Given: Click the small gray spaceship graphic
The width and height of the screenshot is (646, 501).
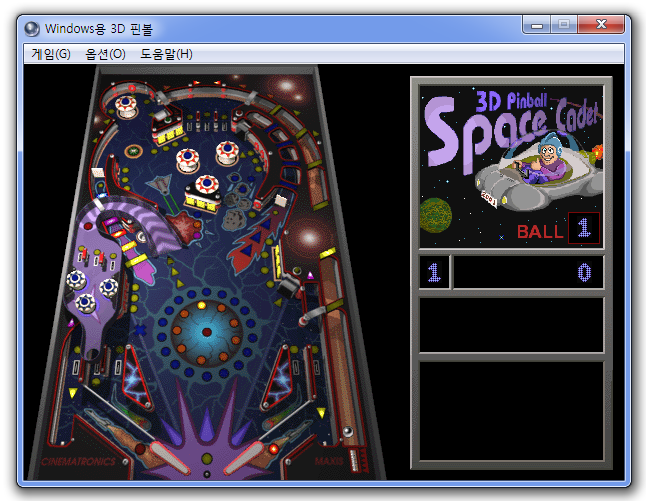Looking at the screenshot, I should 162,184.
